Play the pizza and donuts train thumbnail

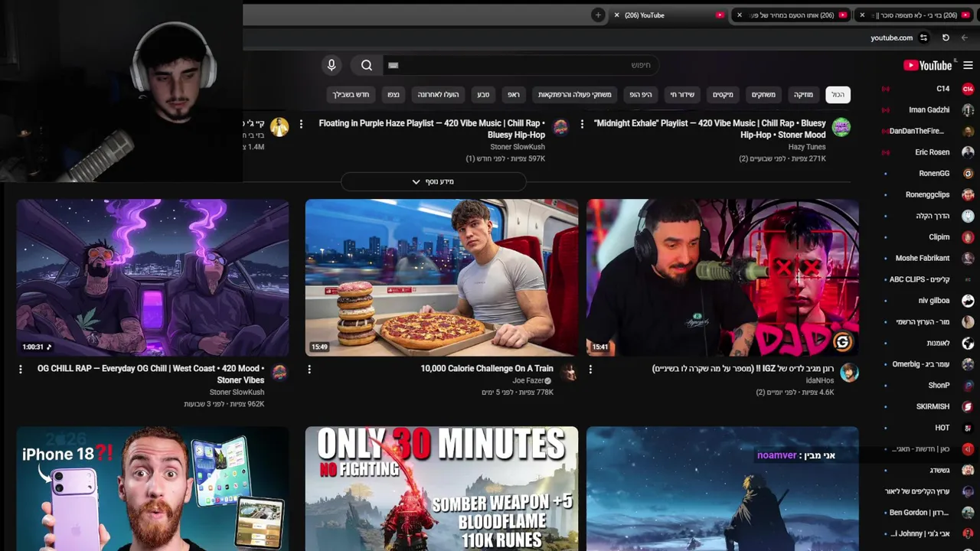pyautogui.click(x=442, y=277)
